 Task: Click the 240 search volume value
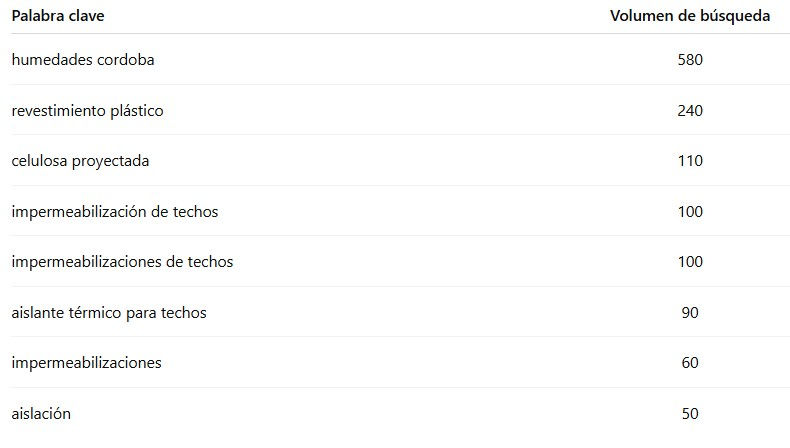[690, 111]
